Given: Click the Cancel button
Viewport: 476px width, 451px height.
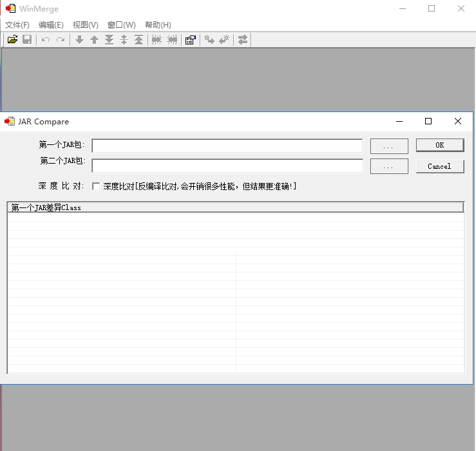Looking at the screenshot, I should tap(440, 166).
